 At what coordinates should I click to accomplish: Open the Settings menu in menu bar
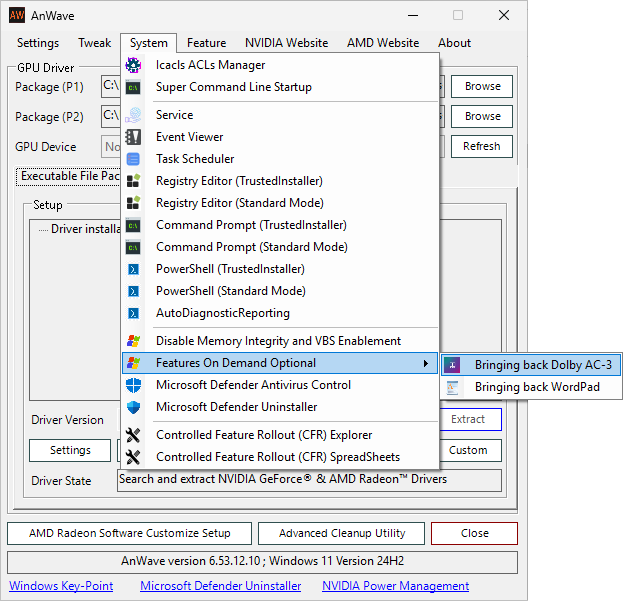(x=38, y=43)
